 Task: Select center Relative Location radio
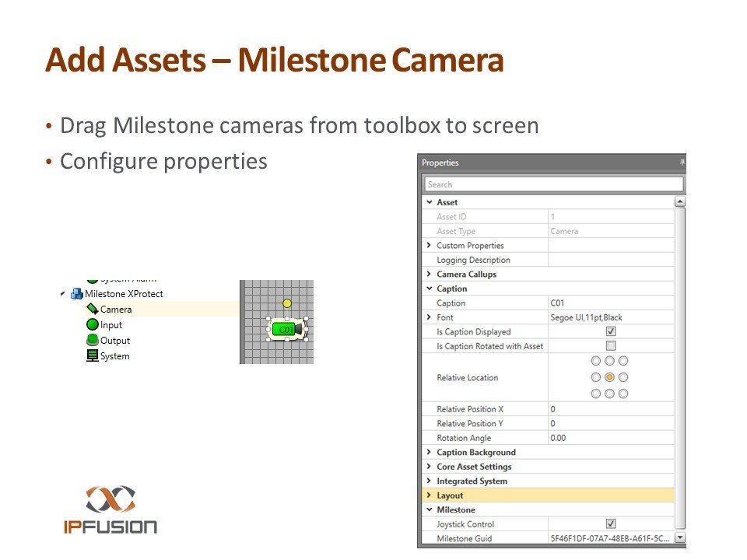609,377
